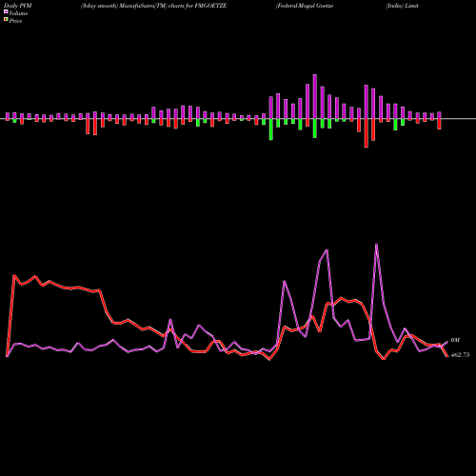Screen dimensions: 476x476
Task: Click the '462.75' price value label
Action: 460,355
